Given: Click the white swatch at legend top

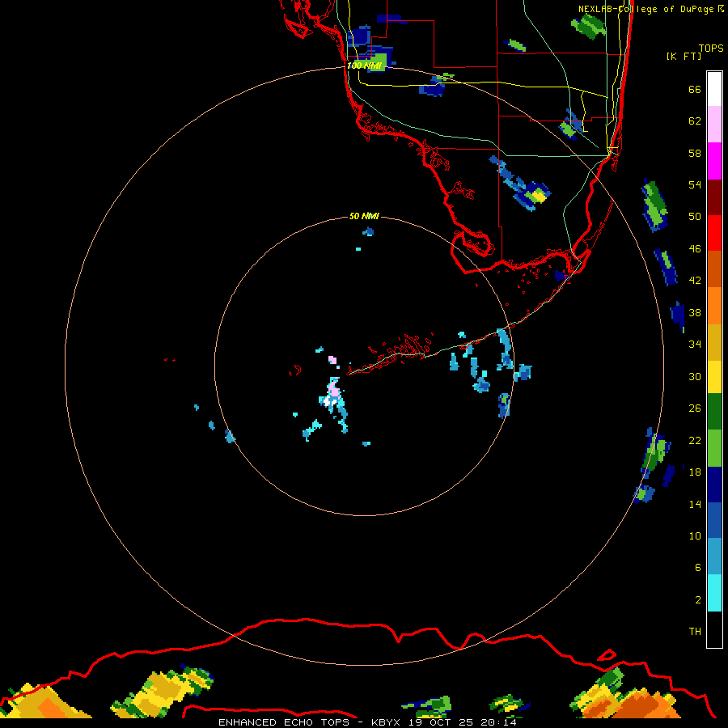Looking at the screenshot, I should (714, 89).
